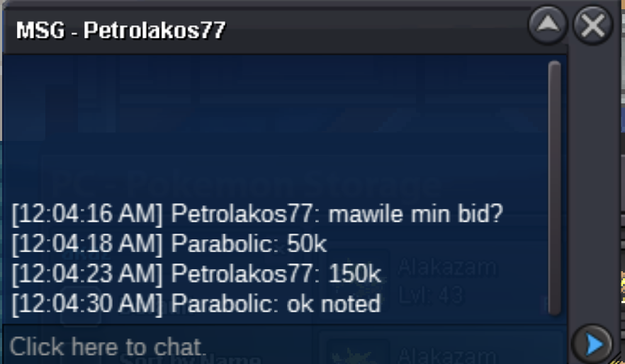The image size is (625, 364).
Task: Send message with the blue arrow button
Action: point(592,344)
